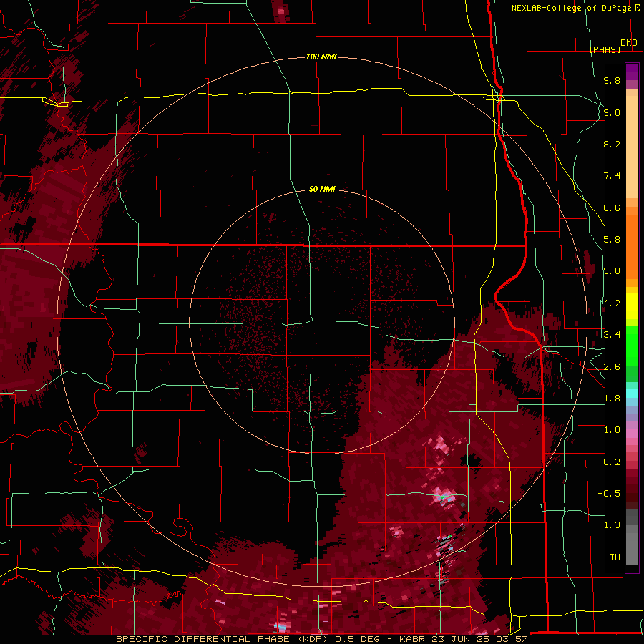Pick the bright green band of the scale
The image size is (644, 644).
pos(632,345)
